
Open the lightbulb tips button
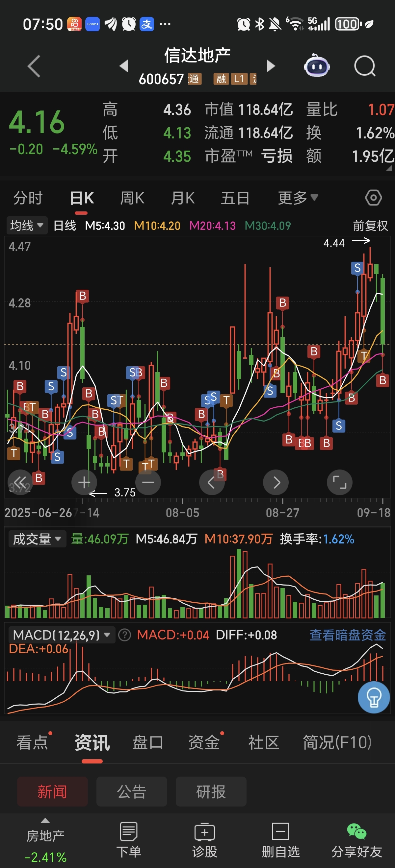[x=374, y=697]
